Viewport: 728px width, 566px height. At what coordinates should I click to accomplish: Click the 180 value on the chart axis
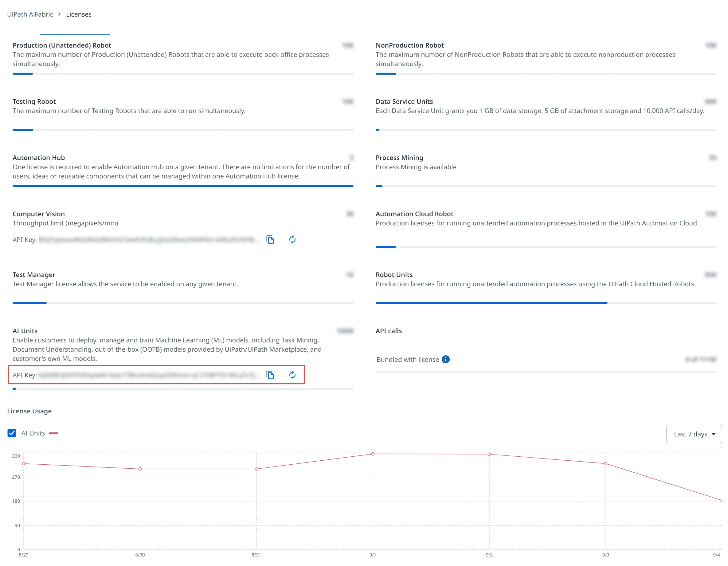point(16,501)
